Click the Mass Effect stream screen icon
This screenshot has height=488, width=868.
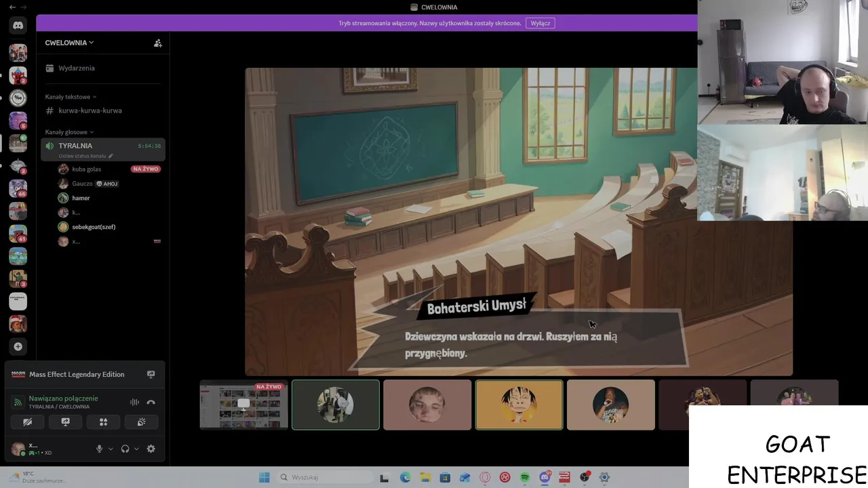click(x=151, y=374)
